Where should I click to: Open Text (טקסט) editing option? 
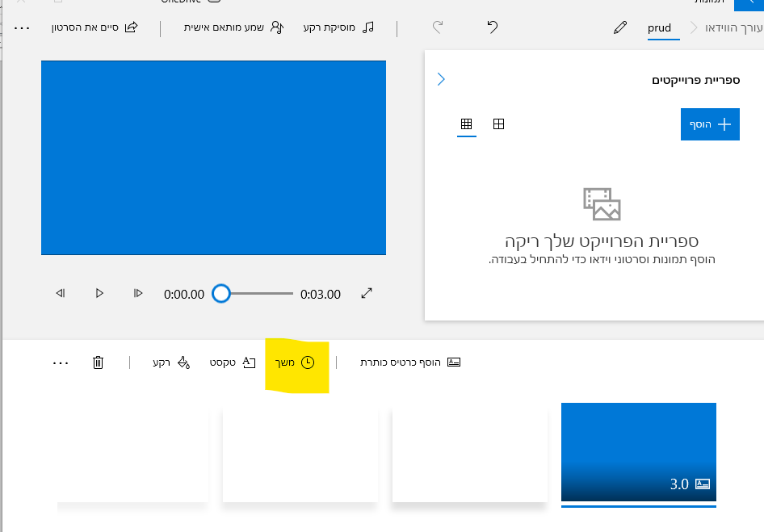point(233,362)
